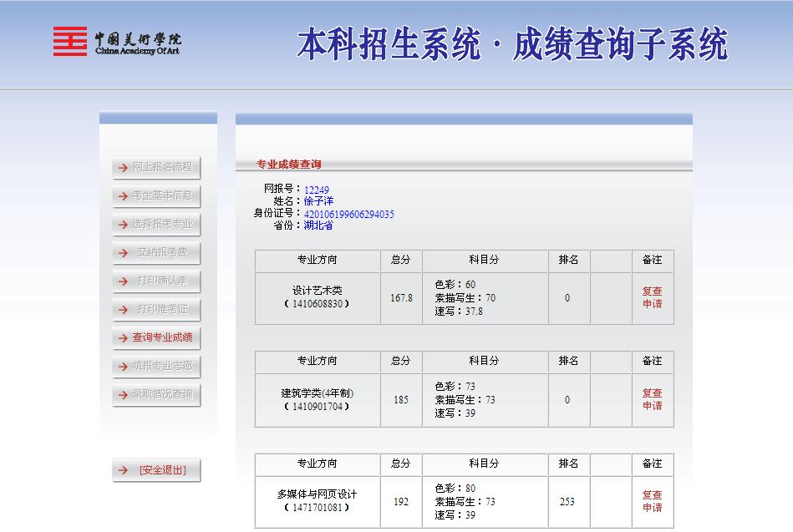
Task: Open the 网上报名流程 sidebar item
Action: pos(156,167)
